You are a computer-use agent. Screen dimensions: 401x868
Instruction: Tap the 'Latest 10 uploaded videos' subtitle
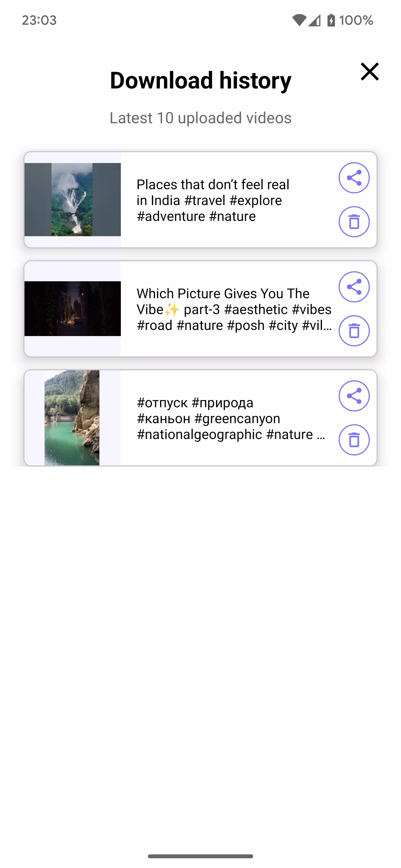coord(201,118)
